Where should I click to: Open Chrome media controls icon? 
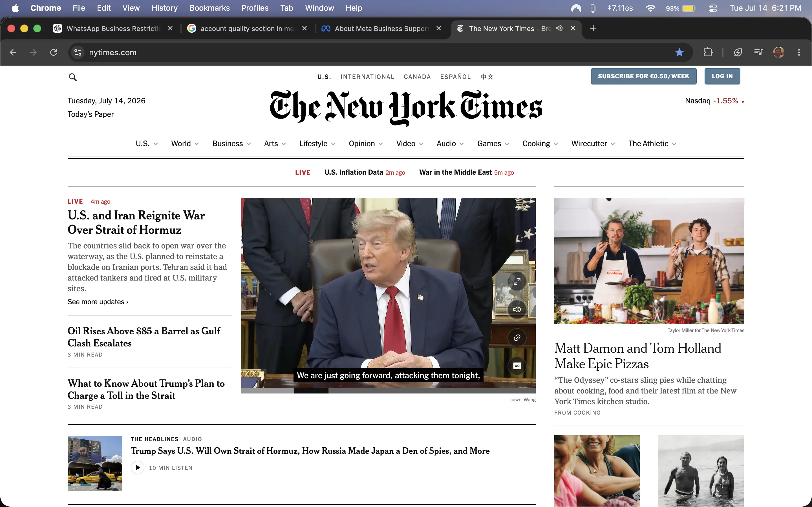(758, 52)
